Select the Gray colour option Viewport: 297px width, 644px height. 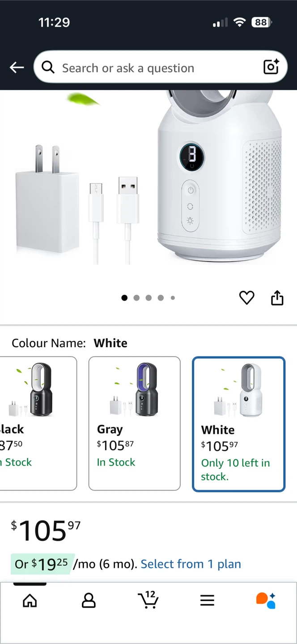tap(135, 424)
